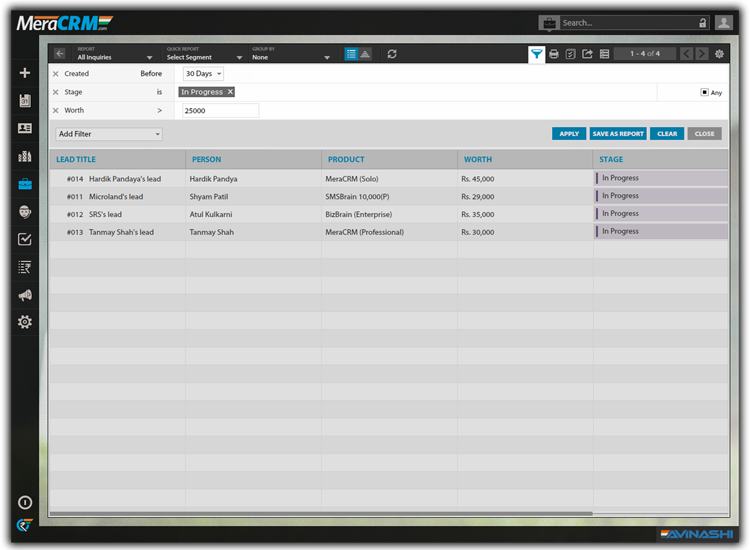The height and width of the screenshot is (550, 750).
Task: Go to next page arrow
Action: 702,54
